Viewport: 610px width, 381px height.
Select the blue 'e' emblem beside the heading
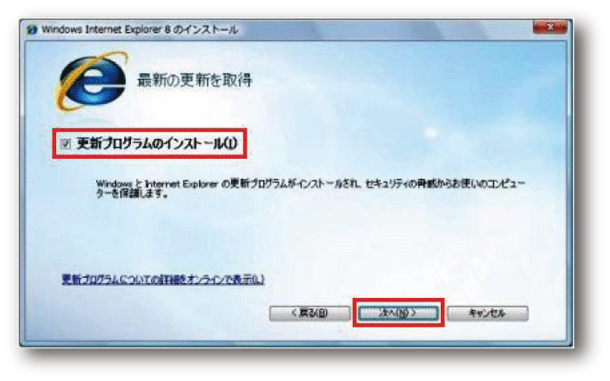click(x=92, y=81)
